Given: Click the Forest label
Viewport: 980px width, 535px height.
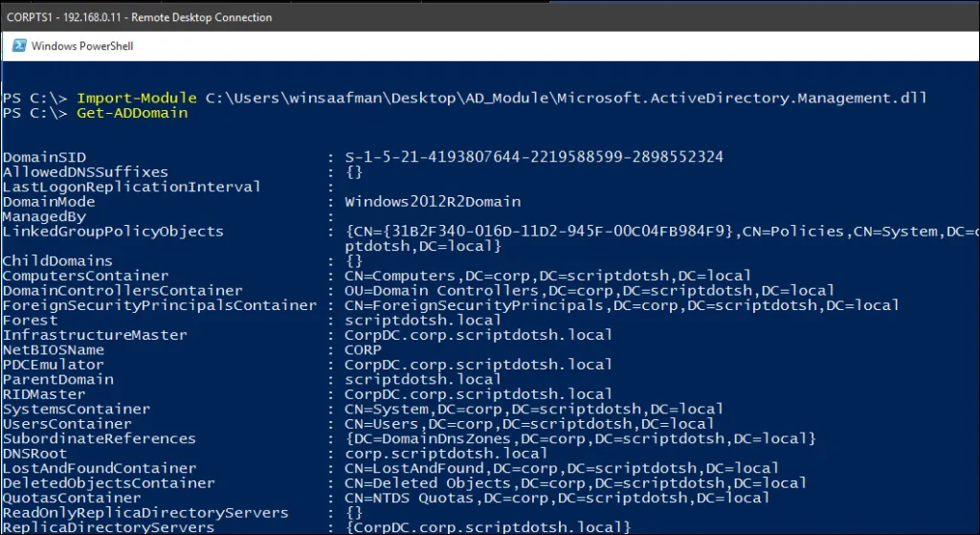Looking at the screenshot, I should click(x=30, y=321).
